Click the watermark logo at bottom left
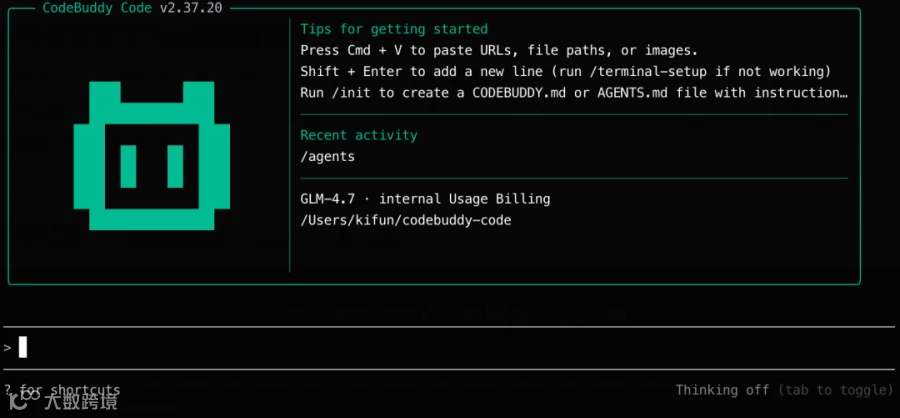This screenshot has height=418, width=900. pos(64,400)
